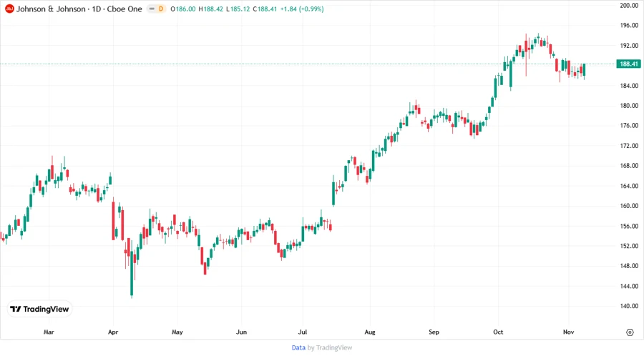644x356 pixels.
Task: Click the red Johnson & Johnson logo icon
Action: tap(9, 9)
